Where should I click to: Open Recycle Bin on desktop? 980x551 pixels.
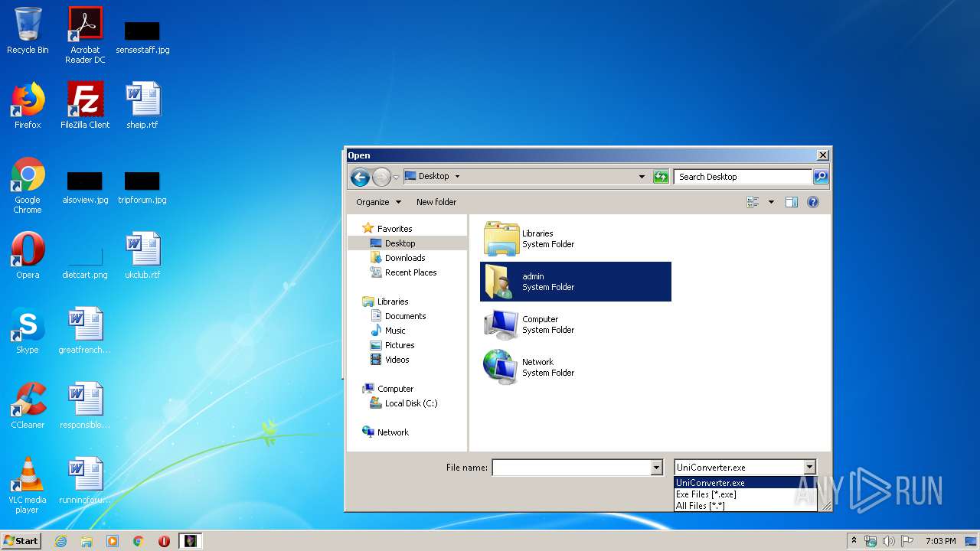pos(28,31)
